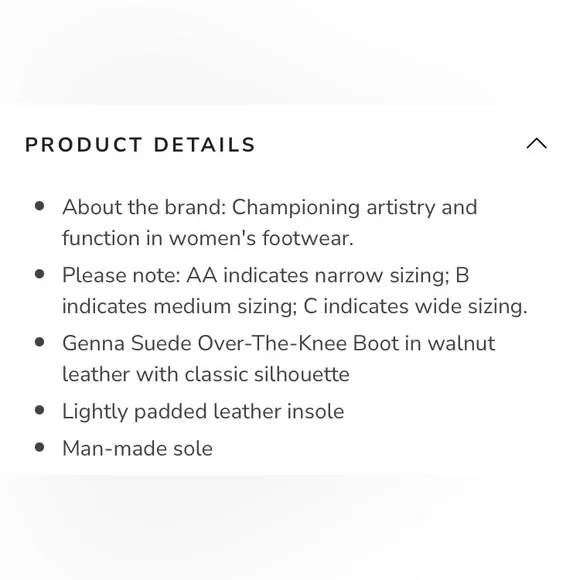Click the word DETAILS in the heading
Viewport: 580px width, 580px height.
coord(205,145)
